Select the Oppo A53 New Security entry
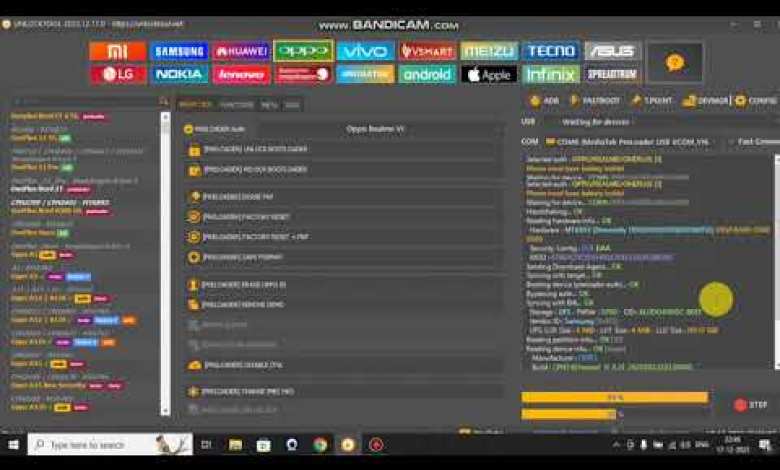This screenshot has height=470, width=780. click(x=67, y=385)
